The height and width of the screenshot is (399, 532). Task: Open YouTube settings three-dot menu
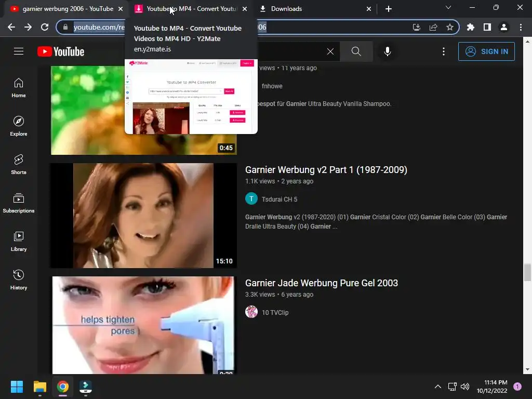[x=444, y=51]
